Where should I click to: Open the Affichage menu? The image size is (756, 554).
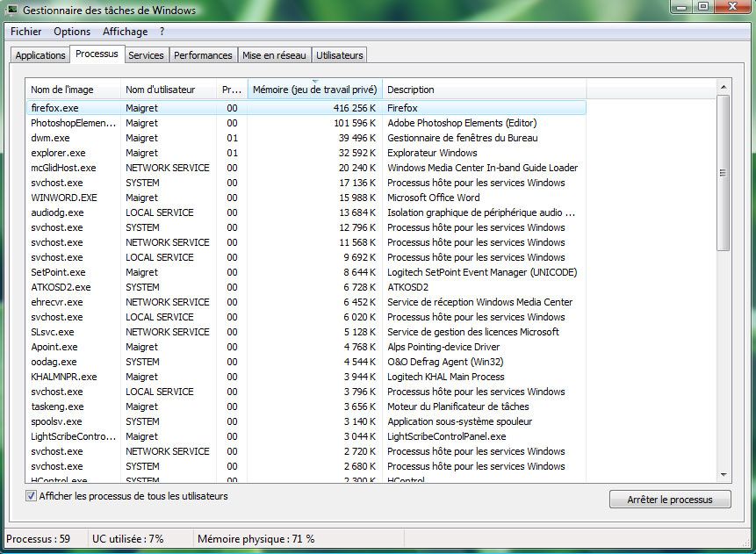point(126,32)
